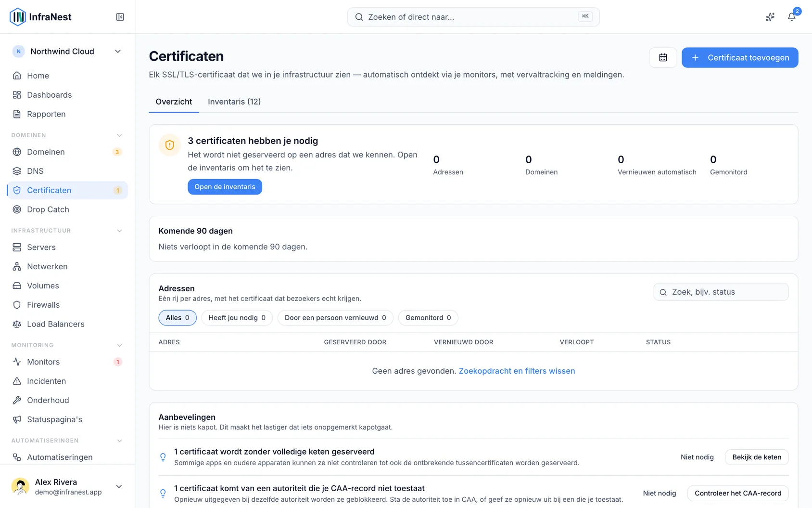Open Dashboards from sidebar
Screen dimensions: 812x508
[67, 95]
